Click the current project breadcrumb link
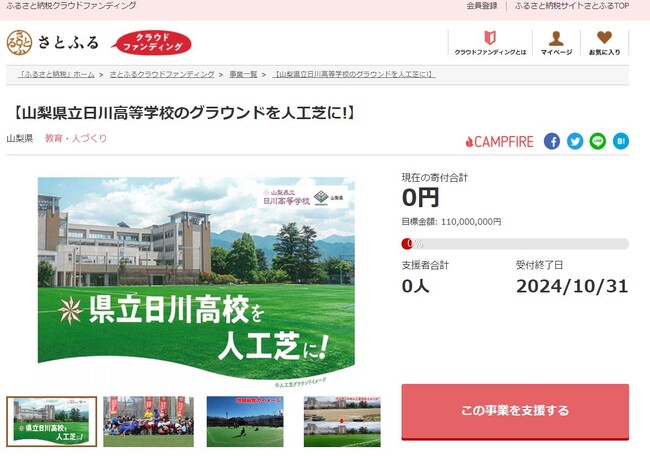This screenshot has height=456, width=650. pos(354,75)
